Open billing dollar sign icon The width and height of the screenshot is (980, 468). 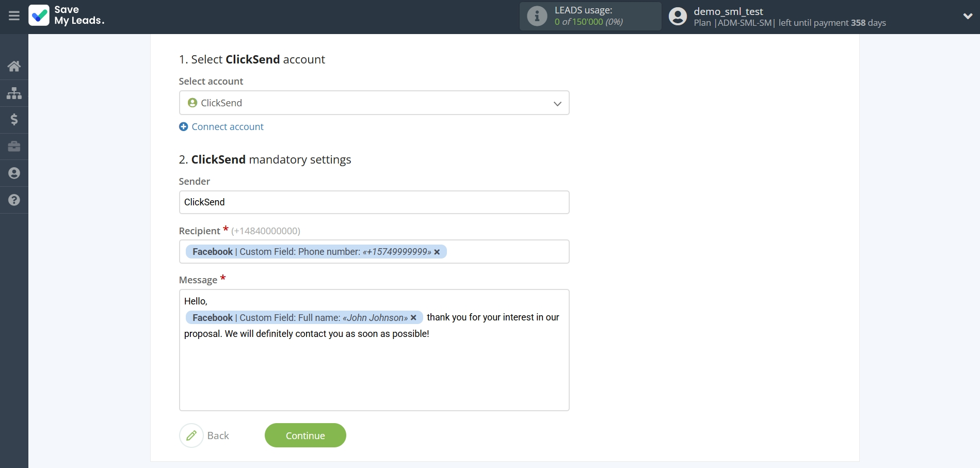[x=14, y=120]
